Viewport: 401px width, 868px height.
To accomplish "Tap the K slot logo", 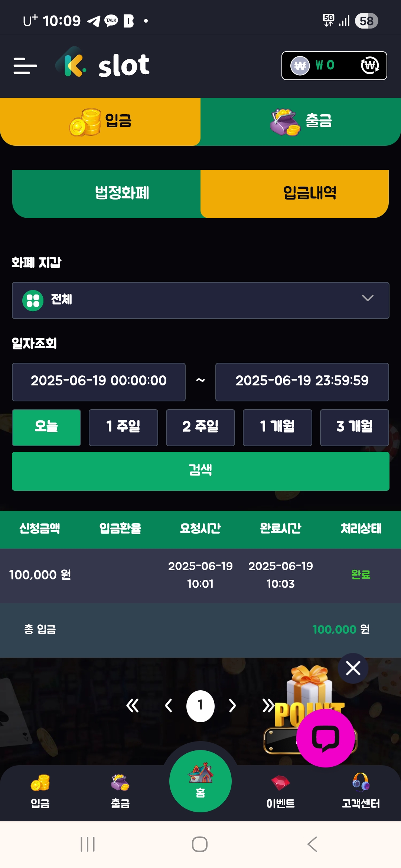I will 103,64.
